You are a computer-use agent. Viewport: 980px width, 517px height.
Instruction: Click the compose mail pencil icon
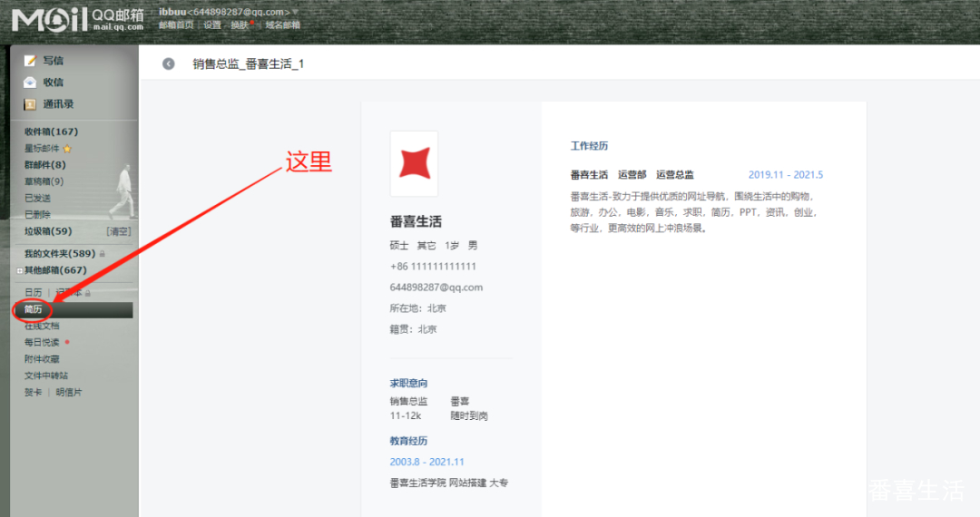30,61
